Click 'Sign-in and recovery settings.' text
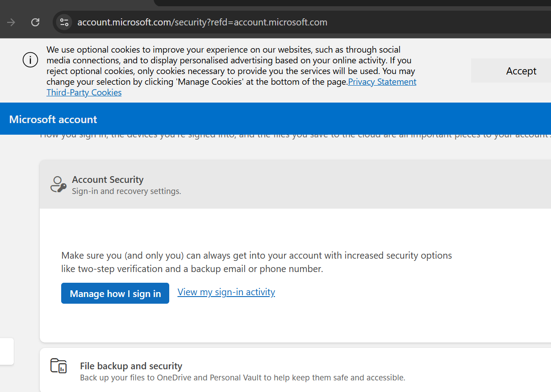Image resolution: width=551 pixels, height=392 pixels. click(x=126, y=191)
